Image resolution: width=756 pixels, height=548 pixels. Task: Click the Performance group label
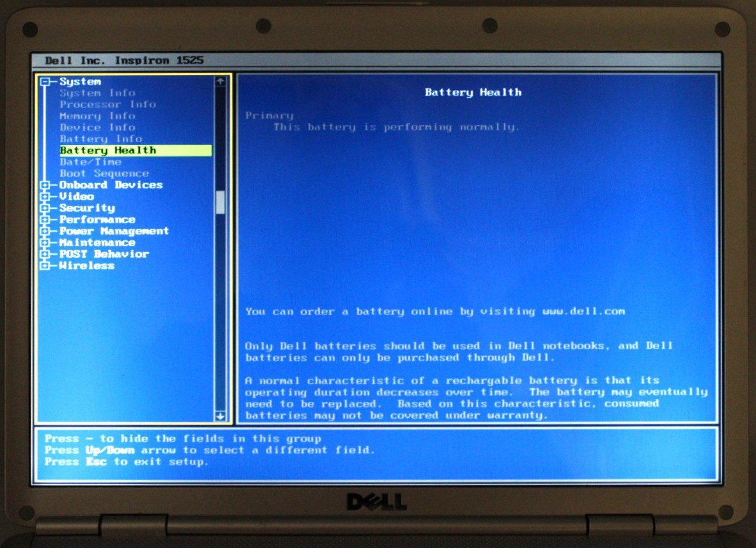(x=97, y=220)
